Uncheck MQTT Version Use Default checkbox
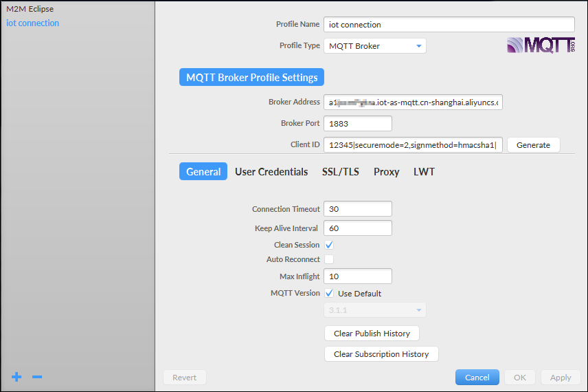This screenshot has height=392, width=588. tap(329, 293)
